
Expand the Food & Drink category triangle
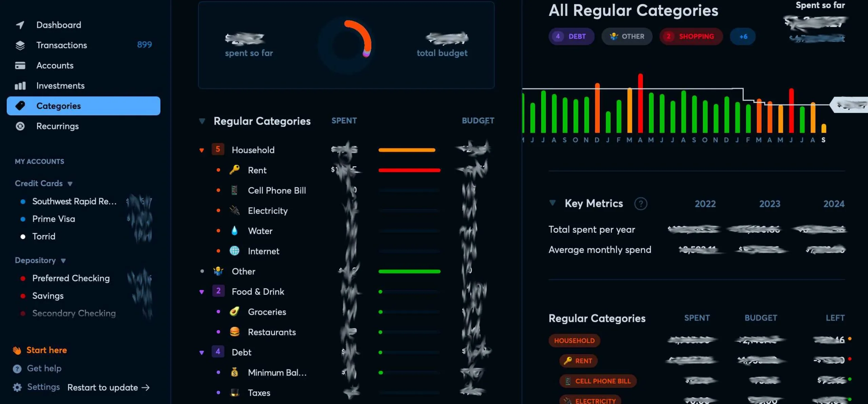[x=201, y=291]
